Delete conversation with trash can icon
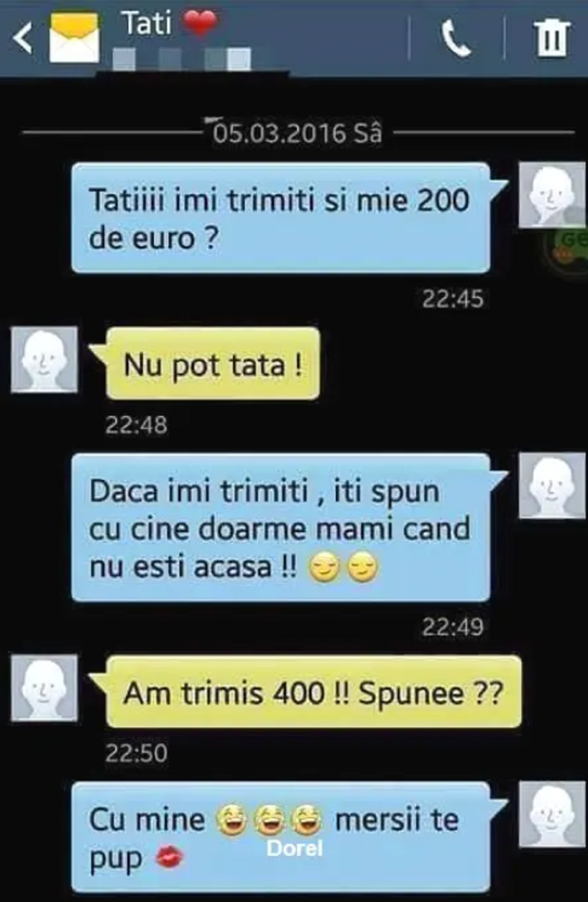This screenshot has width=588, height=902. click(x=552, y=38)
